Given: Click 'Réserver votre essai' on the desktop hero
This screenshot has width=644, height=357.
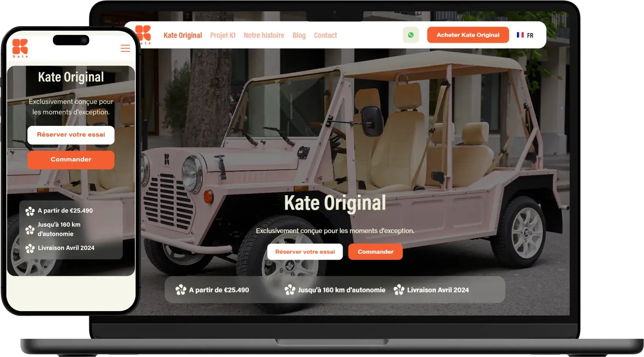Looking at the screenshot, I should pyautogui.click(x=305, y=252).
